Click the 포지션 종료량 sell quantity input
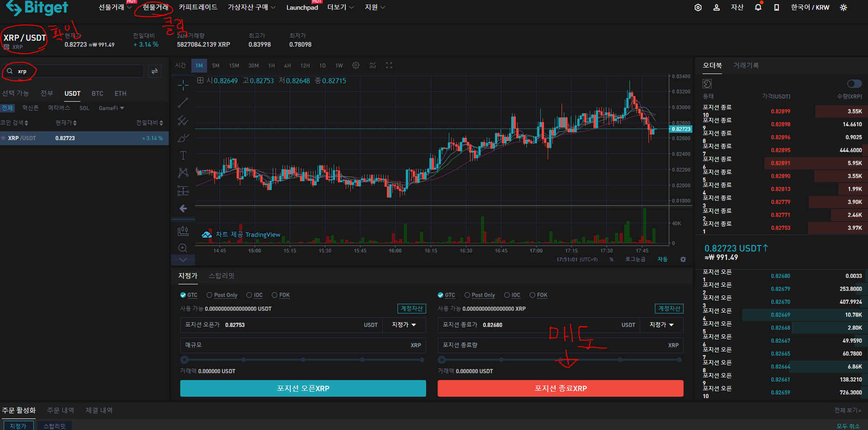 pyautogui.click(x=561, y=345)
